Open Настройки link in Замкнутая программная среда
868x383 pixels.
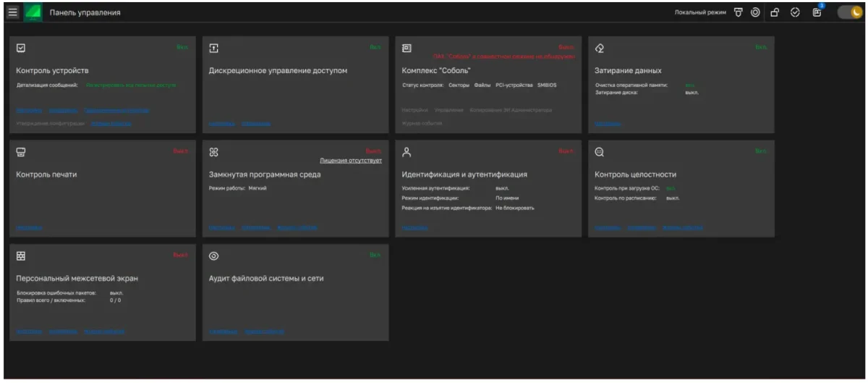click(221, 227)
